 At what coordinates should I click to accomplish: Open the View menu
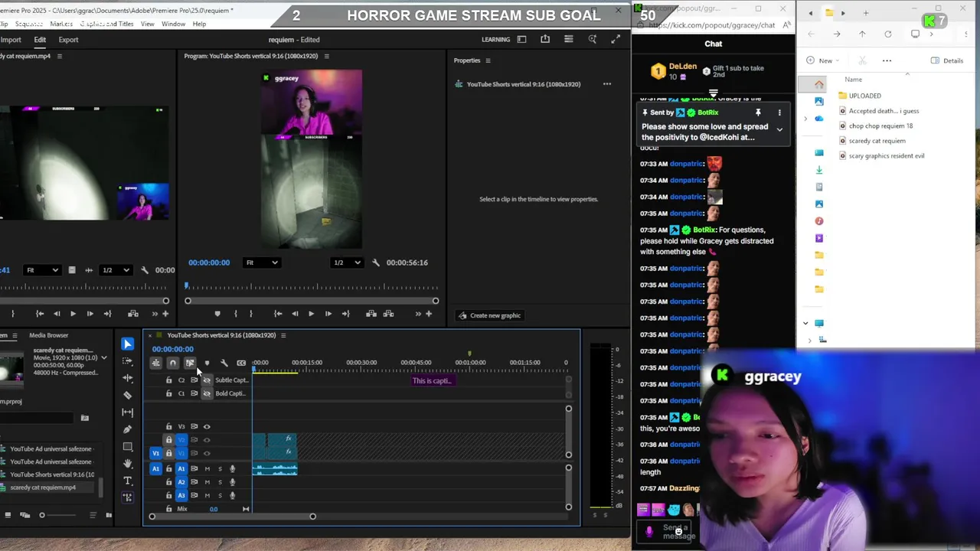(x=147, y=24)
